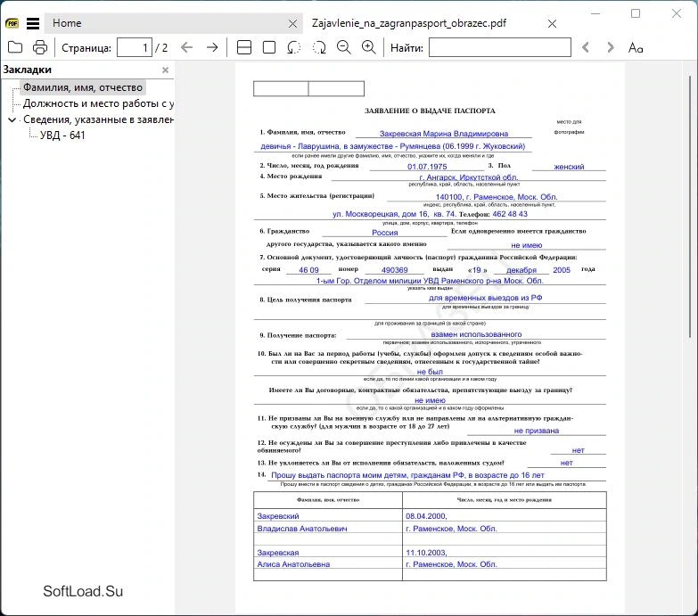The image size is (698, 616).
Task: Click the gender value женский
Action: coord(569,167)
